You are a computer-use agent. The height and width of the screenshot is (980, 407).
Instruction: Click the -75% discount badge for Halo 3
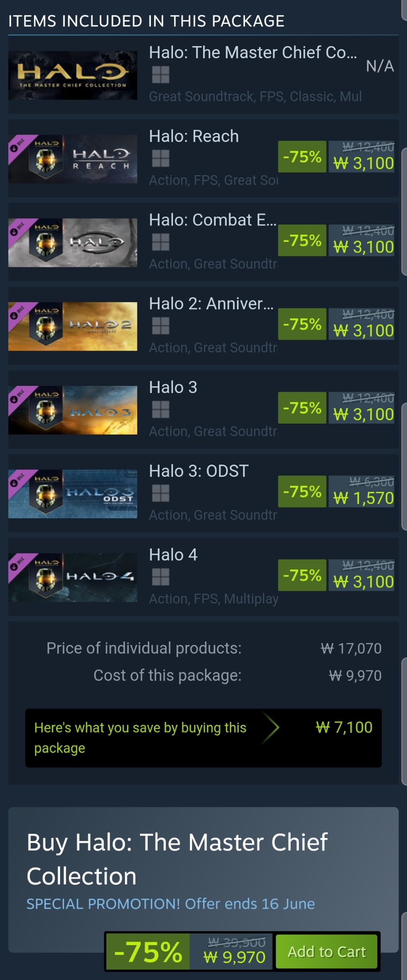tap(302, 408)
